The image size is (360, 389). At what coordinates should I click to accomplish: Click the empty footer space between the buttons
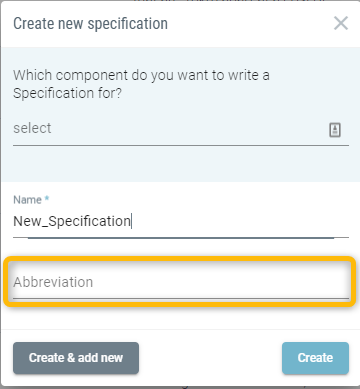point(210,358)
